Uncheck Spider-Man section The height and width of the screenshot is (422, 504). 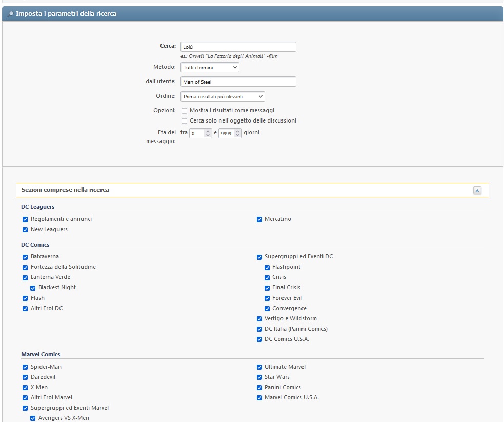tap(25, 367)
